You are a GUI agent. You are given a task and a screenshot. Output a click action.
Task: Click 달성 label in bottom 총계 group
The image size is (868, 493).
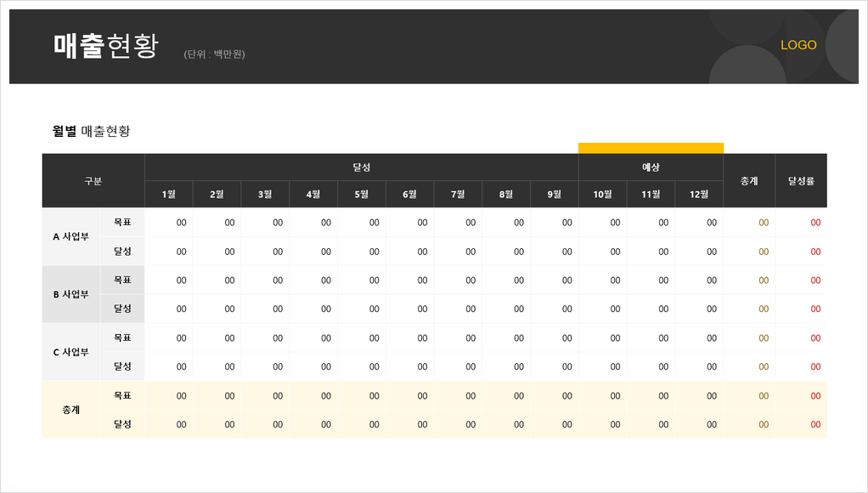122,424
